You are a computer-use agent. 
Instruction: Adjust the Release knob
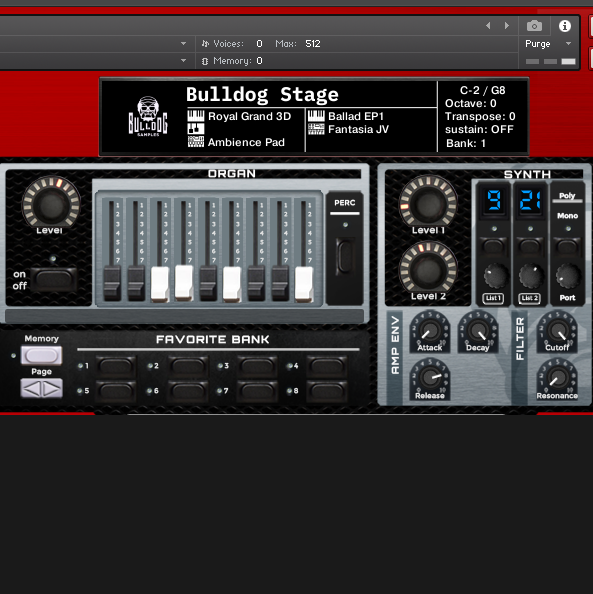point(430,379)
